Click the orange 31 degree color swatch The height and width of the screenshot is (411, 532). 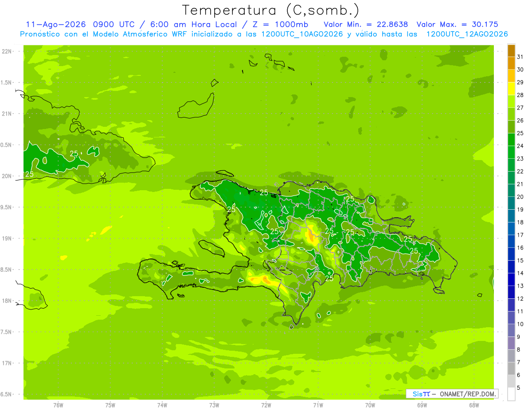pos(511,51)
